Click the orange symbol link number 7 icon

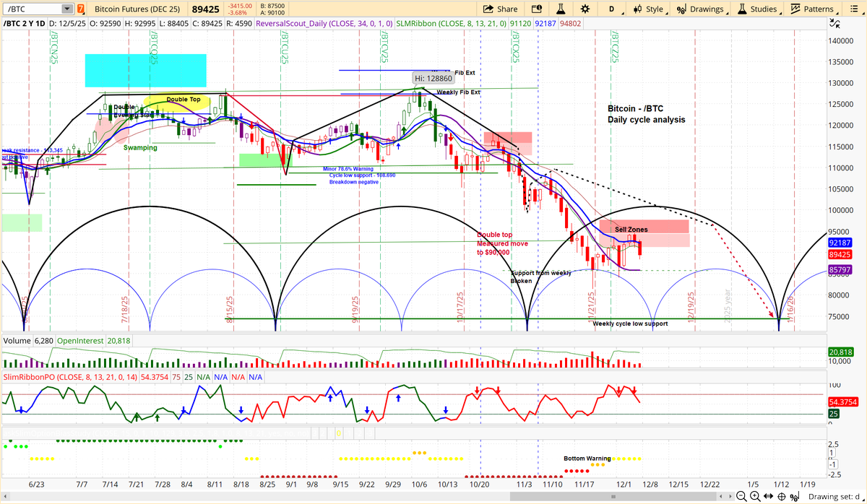pyautogui.click(x=80, y=9)
